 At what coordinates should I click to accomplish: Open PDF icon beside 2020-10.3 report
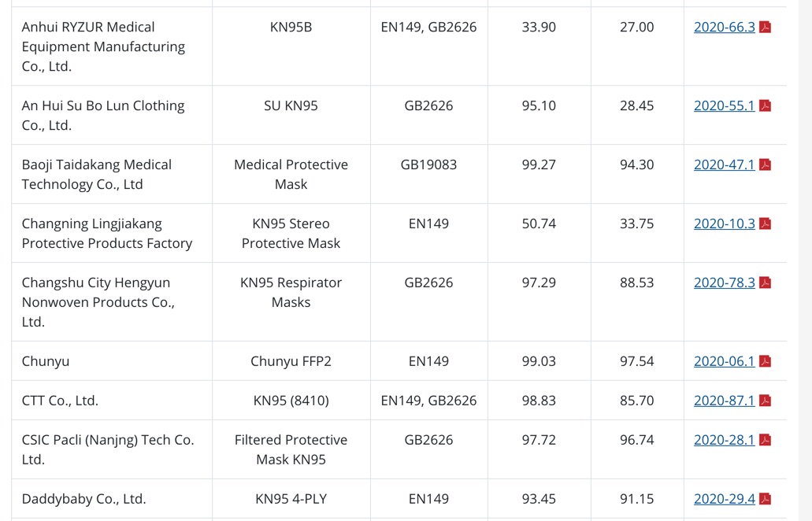[765, 224]
